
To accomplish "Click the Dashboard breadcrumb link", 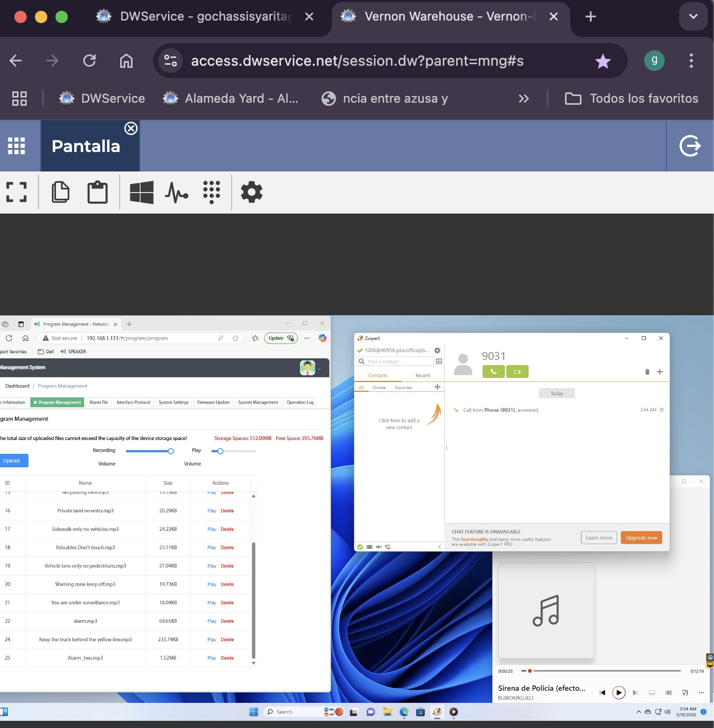I will (x=17, y=386).
